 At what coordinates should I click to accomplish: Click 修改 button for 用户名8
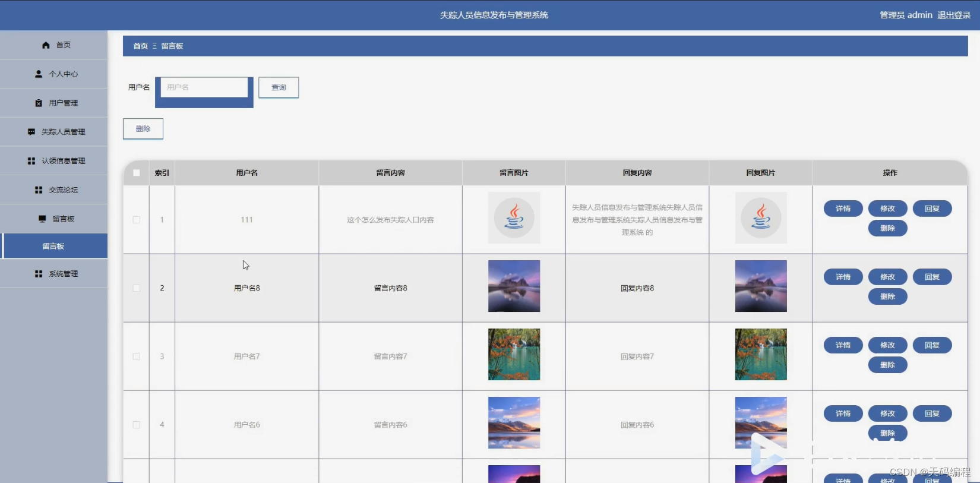tap(888, 277)
